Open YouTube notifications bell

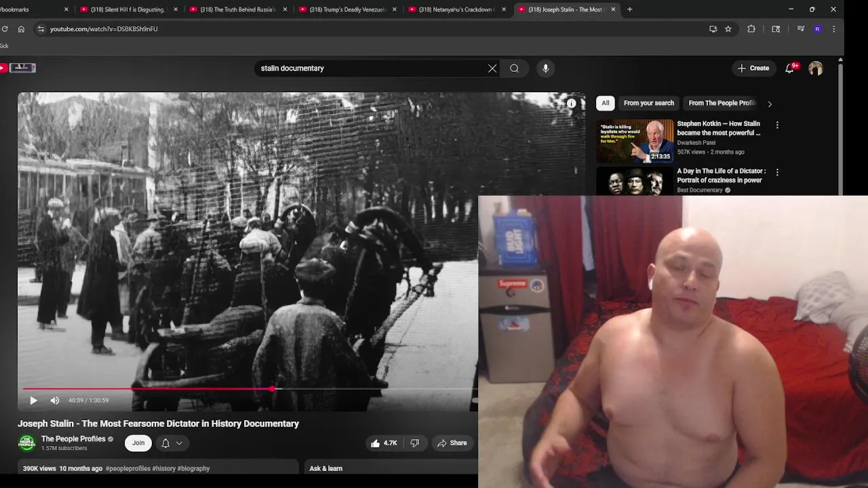tap(790, 68)
